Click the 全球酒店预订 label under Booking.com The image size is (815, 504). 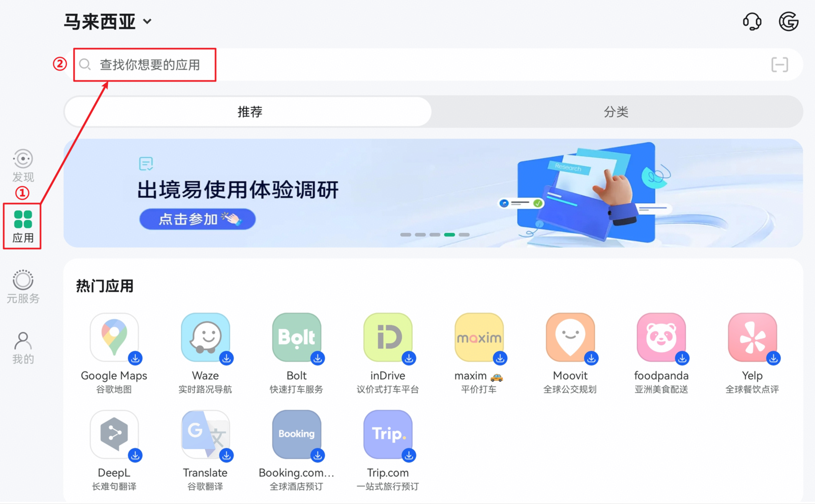click(297, 487)
